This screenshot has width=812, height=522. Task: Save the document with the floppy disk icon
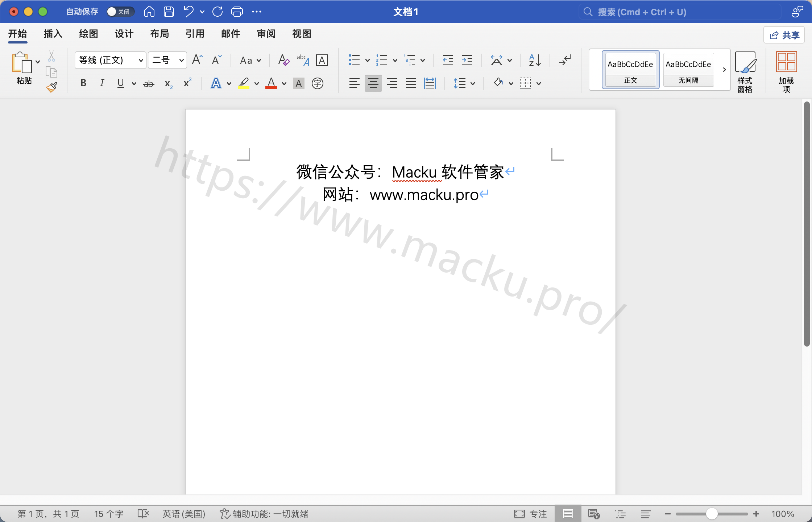pyautogui.click(x=169, y=12)
